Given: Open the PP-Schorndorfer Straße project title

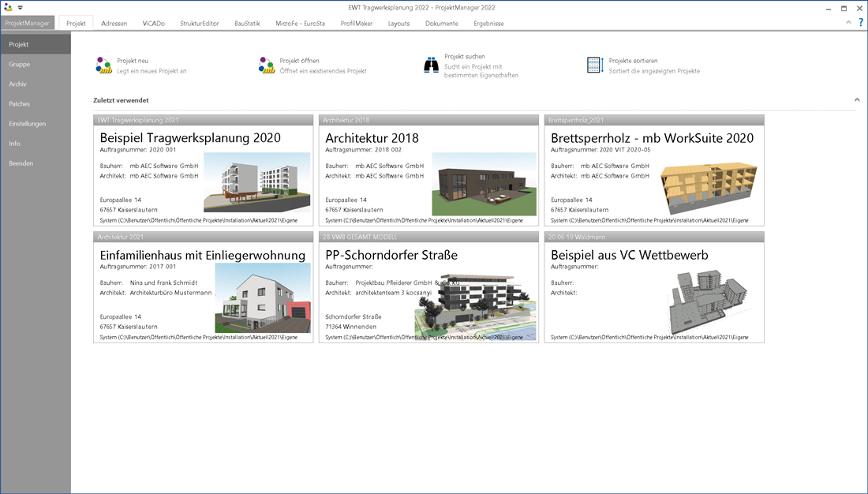Looking at the screenshot, I should (391, 255).
